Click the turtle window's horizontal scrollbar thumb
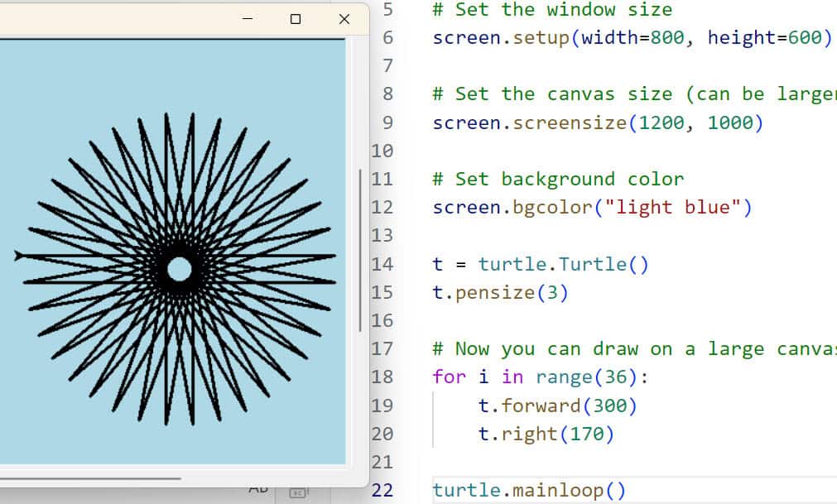 (89, 478)
